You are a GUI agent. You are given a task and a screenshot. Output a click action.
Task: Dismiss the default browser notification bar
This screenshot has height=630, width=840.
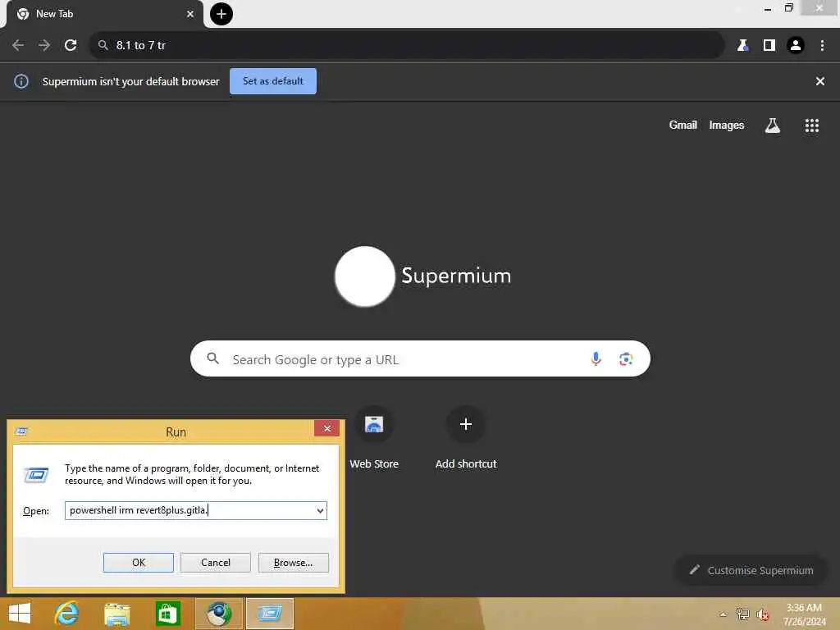click(x=820, y=81)
